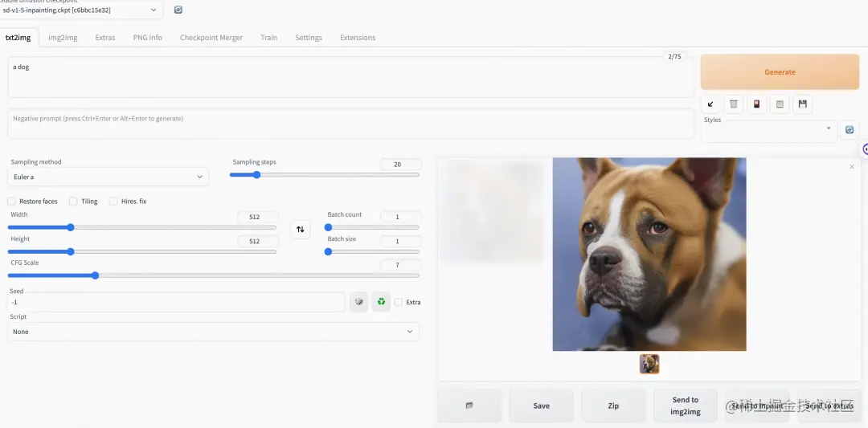The width and height of the screenshot is (868, 428).
Task: Click the CFG Scale number field
Action: (x=401, y=265)
